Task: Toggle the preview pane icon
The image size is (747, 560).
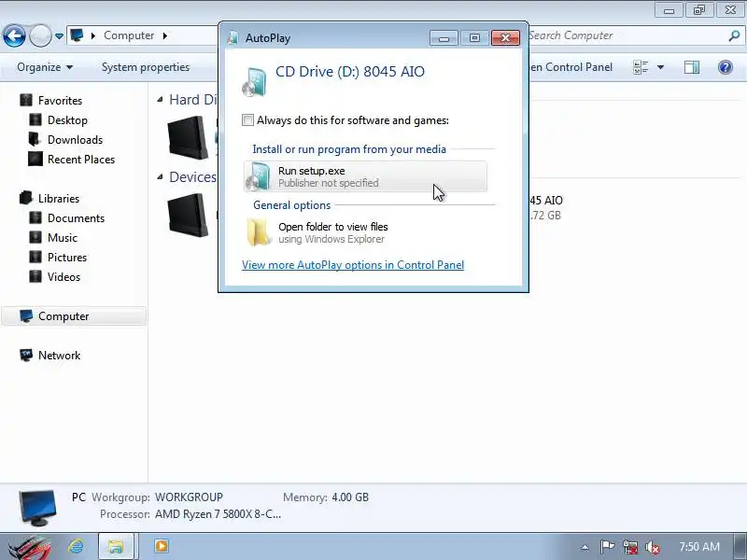Action: 692,67
